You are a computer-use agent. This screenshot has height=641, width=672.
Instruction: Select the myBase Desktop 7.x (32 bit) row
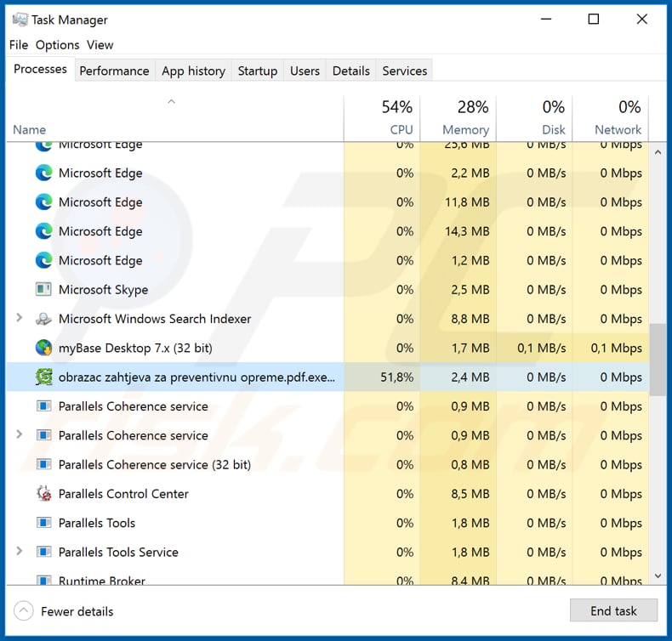(327, 348)
